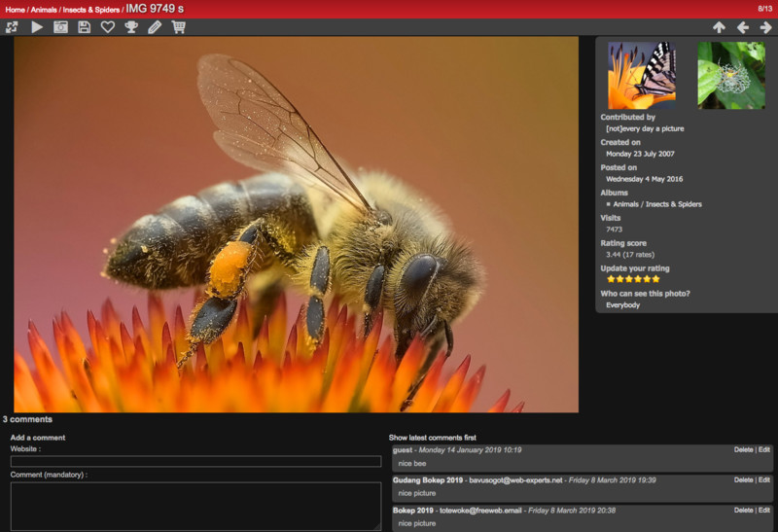Click the trophy icon to set album representative
This screenshot has height=532, width=778.
[x=131, y=27]
